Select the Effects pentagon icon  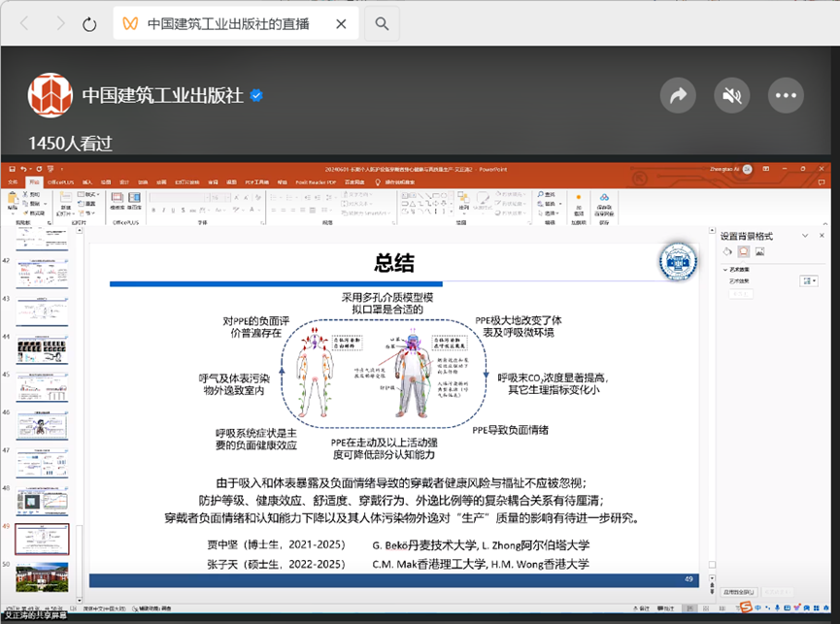pyautogui.click(x=743, y=252)
